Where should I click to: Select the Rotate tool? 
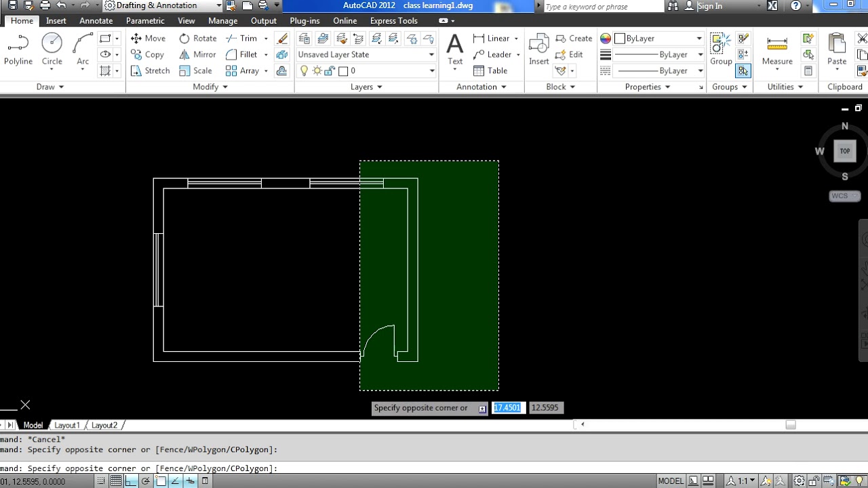198,39
